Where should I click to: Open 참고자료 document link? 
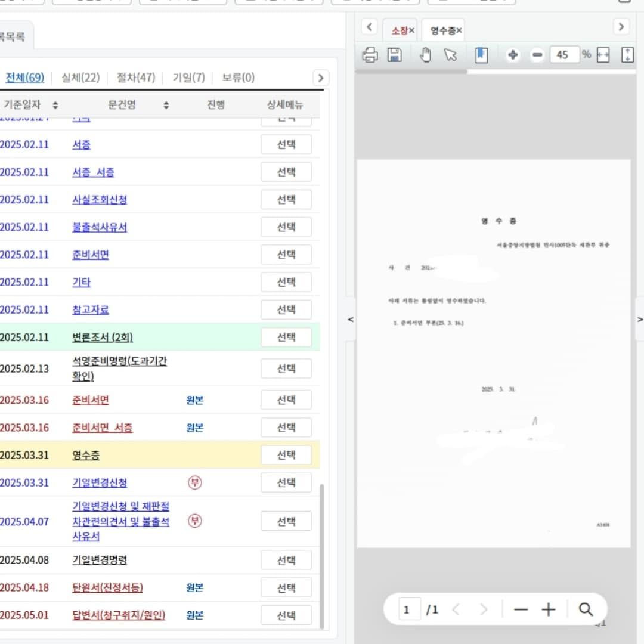click(x=91, y=309)
